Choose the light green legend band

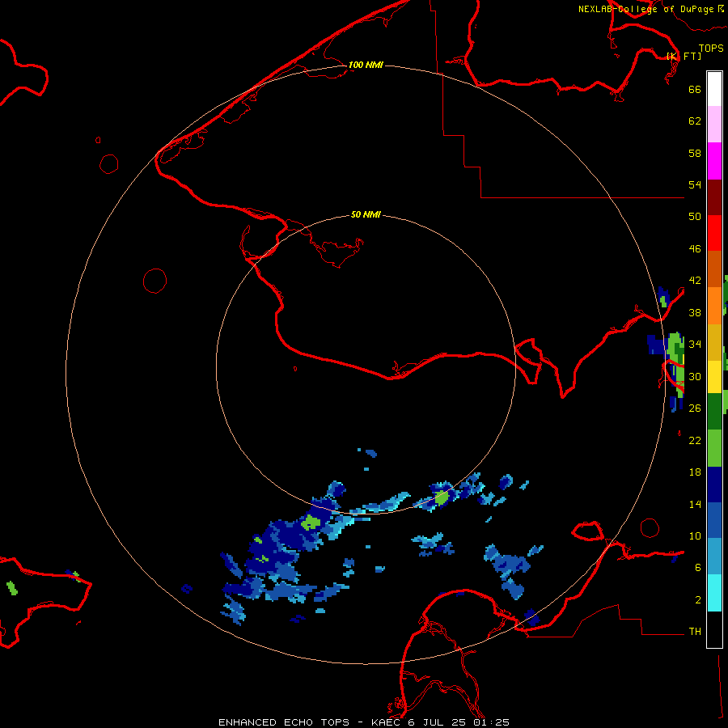click(x=714, y=448)
